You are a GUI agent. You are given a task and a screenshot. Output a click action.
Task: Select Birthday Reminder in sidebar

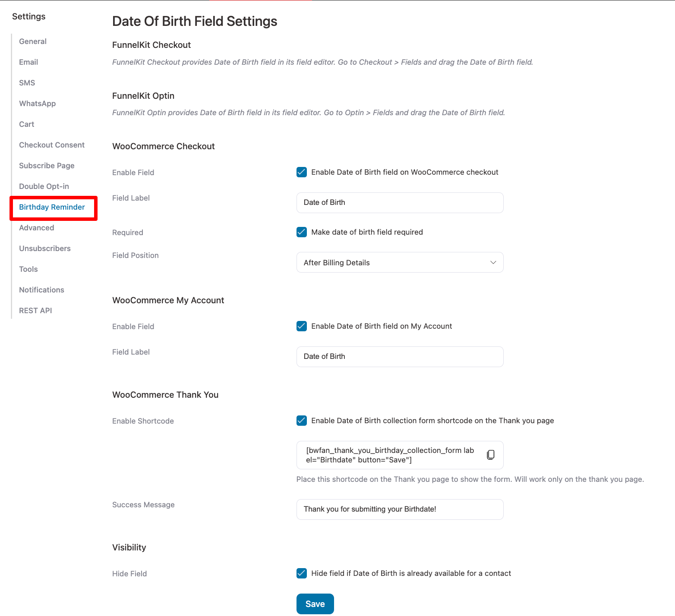(52, 207)
